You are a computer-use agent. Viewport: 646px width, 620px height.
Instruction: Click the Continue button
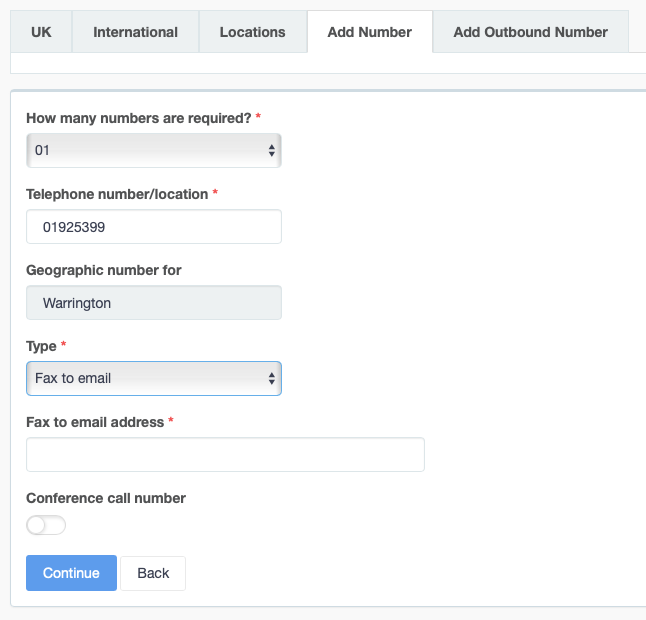pos(71,573)
